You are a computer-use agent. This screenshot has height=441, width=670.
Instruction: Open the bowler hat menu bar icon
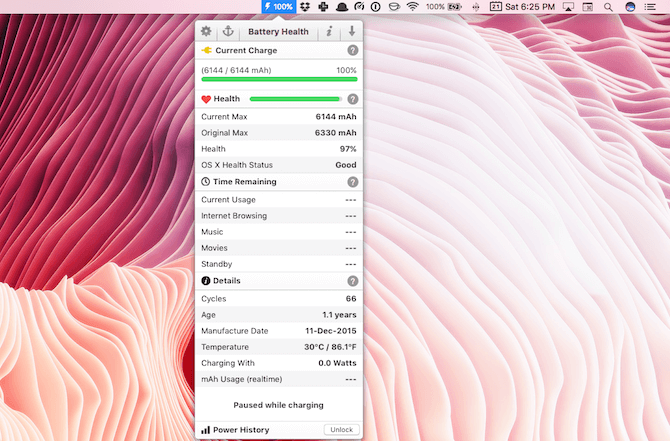click(342, 7)
